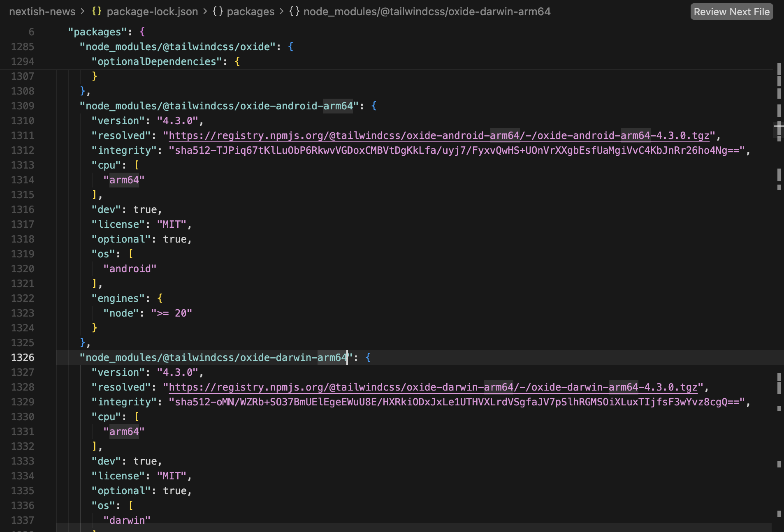Image resolution: width=784 pixels, height=532 pixels.
Task: Select line number 1309 in the gutter
Action: 23,106
